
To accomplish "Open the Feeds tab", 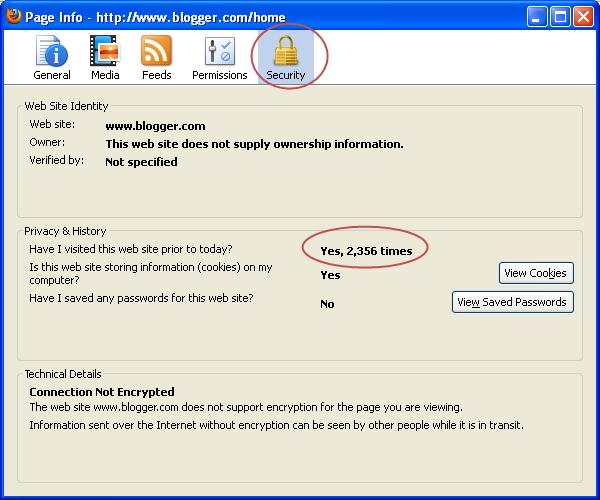I will tap(157, 57).
